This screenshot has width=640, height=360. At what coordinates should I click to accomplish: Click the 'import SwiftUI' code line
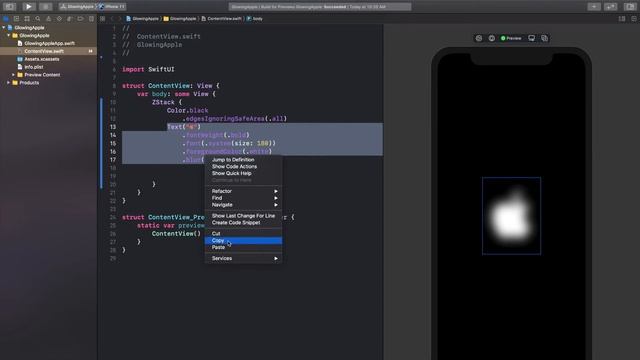(148, 69)
